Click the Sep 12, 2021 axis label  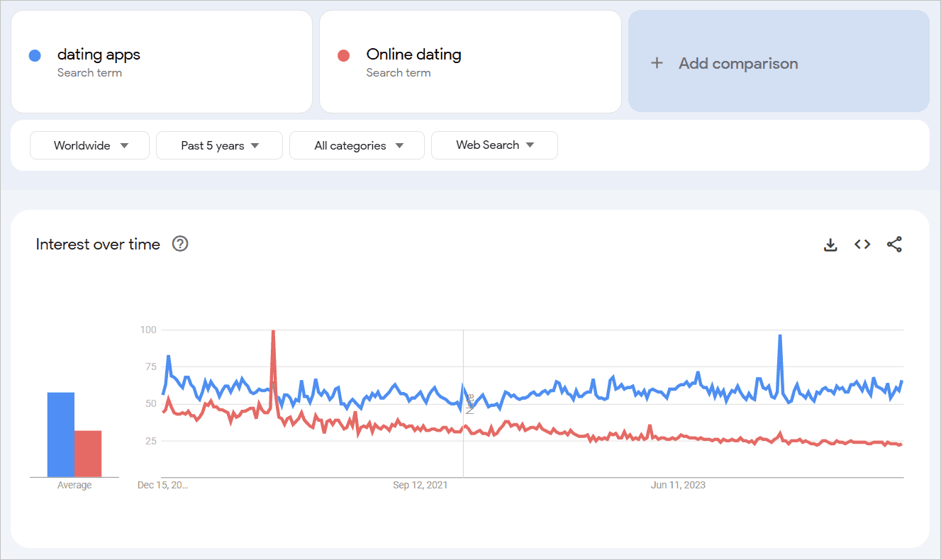(421, 485)
